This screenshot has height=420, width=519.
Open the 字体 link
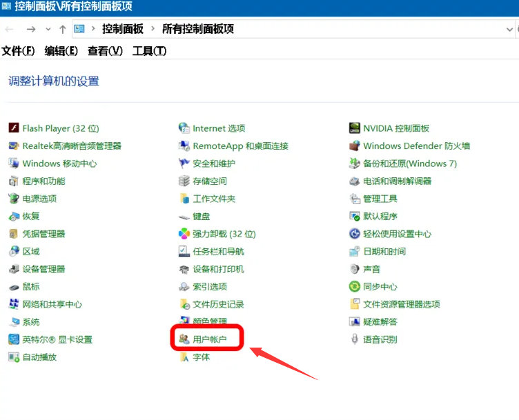tap(202, 357)
